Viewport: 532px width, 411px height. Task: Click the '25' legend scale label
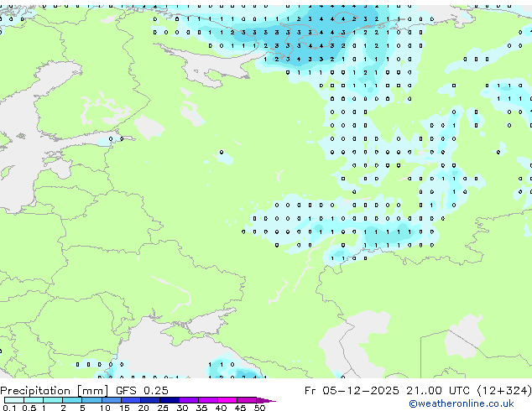(163, 408)
